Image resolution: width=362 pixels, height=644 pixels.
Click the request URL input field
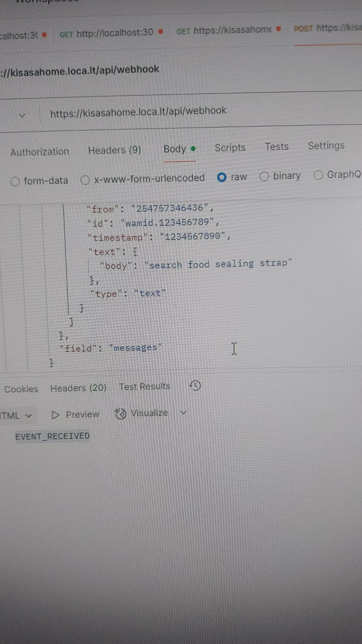pos(201,111)
